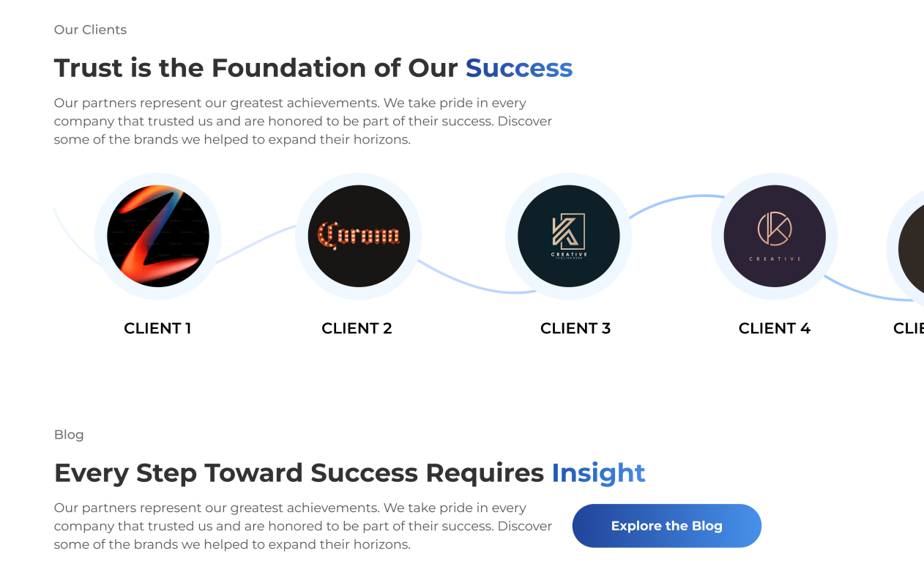Click the paragraph beside Explore the Blog
This screenshot has width=924, height=586.
[x=302, y=526]
